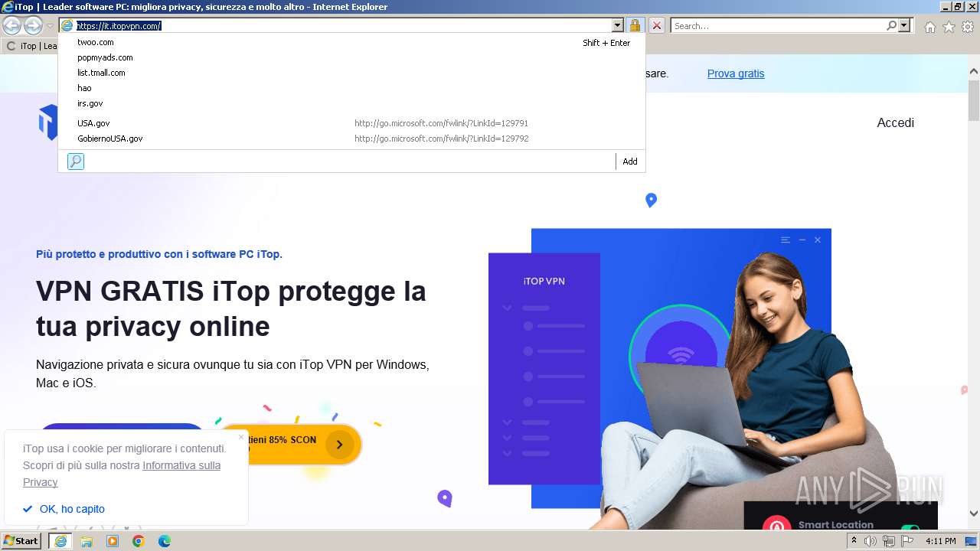Viewport: 980px width, 551px height.
Task: Click the magnifier search icon
Action: coord(891,26)
